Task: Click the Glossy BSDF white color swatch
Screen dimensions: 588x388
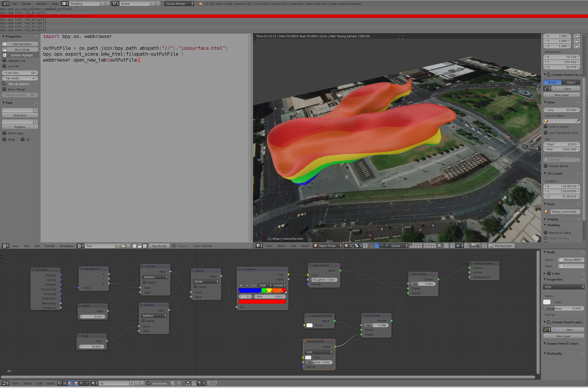Action: [x=308, y=358]
